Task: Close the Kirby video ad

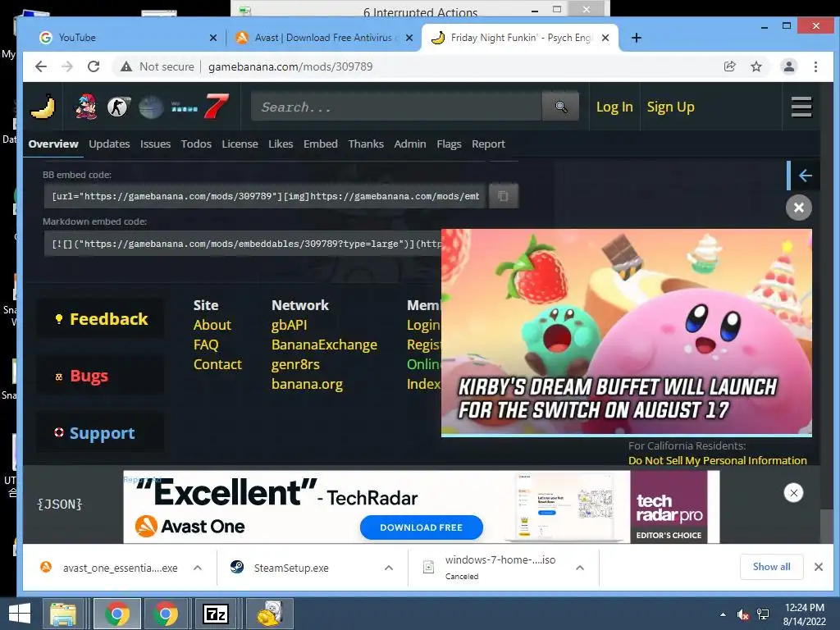Action: [799, 208]
